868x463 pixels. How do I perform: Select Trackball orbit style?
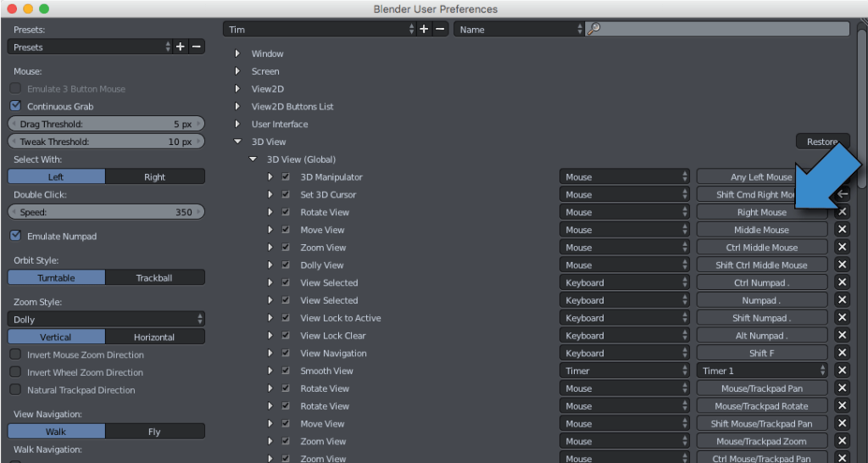pos(155,278)
